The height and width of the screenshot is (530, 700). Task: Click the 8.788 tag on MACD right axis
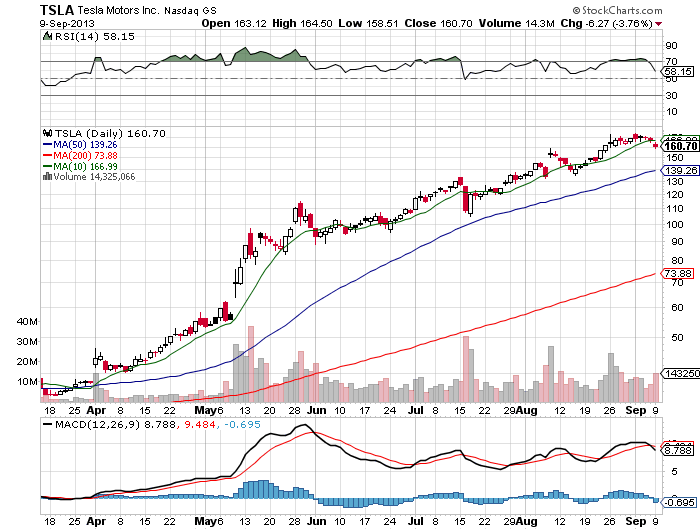(678, 450)
